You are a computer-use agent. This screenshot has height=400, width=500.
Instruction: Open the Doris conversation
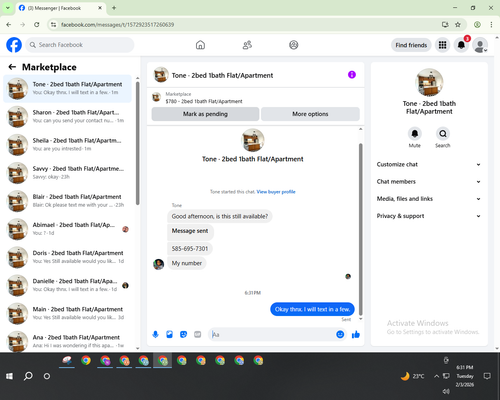(67, 257)
